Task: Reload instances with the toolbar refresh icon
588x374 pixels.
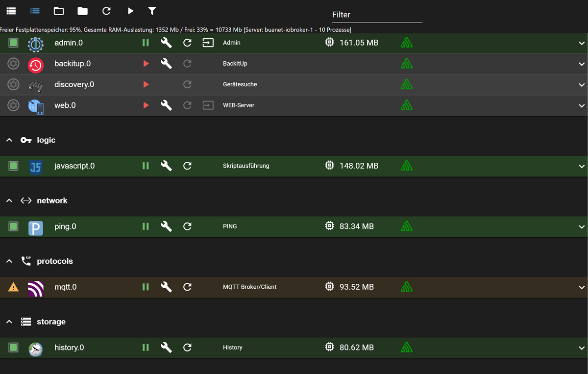Action: point(106,11)
